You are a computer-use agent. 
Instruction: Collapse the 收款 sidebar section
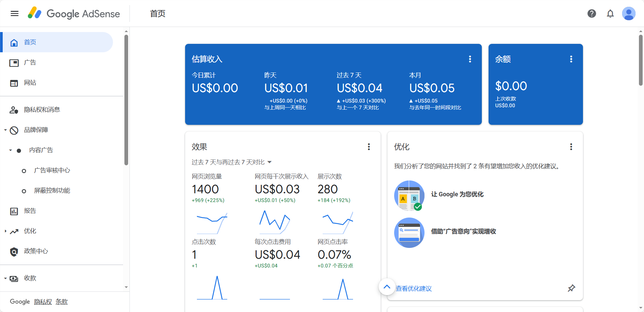(5, 278)
